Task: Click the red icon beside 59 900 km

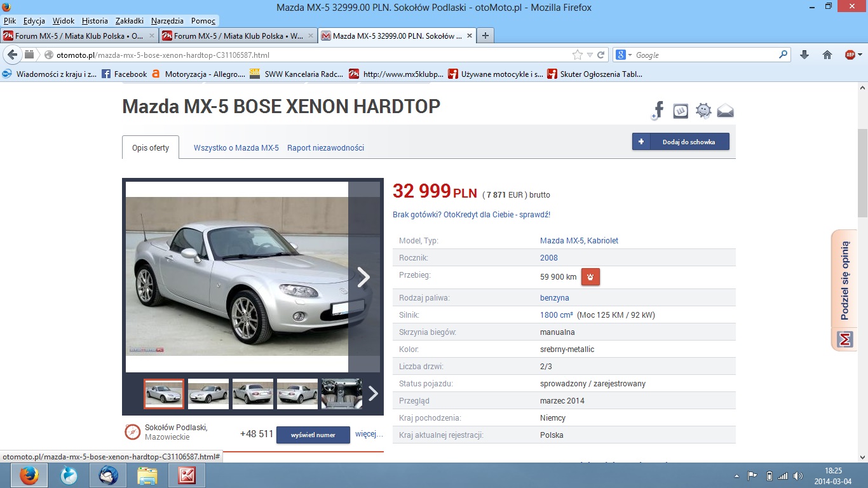Action: (590, 277)
